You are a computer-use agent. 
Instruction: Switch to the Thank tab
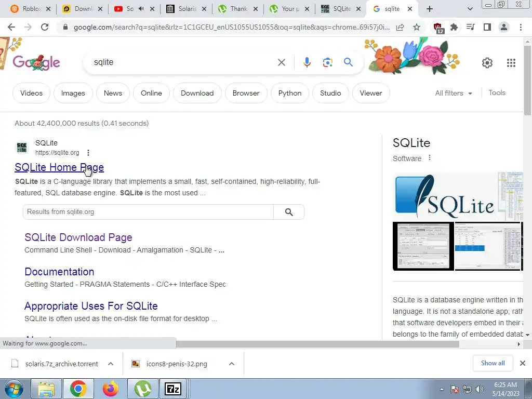pyautogui.click(x=238, y=9)
